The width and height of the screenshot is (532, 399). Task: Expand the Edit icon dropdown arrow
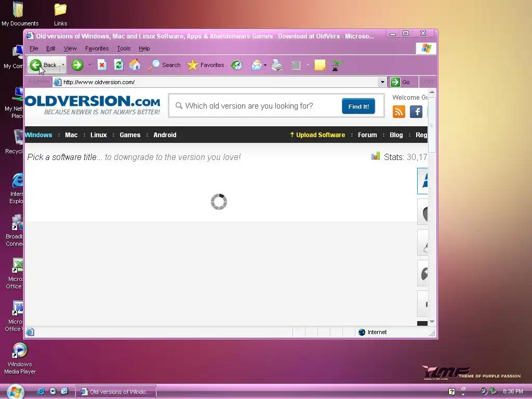tap(308, 65)
